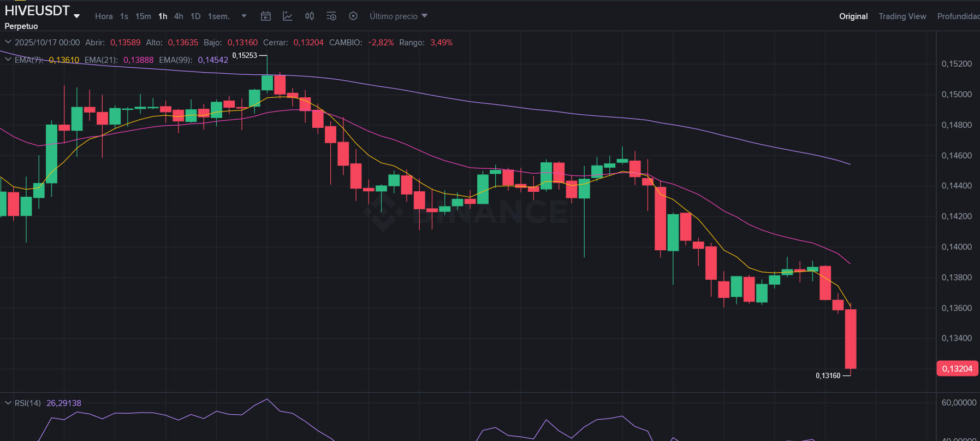Open the HIVEUSDT pair selector arrow
This screenshot has height=441, width=980.
77,16
